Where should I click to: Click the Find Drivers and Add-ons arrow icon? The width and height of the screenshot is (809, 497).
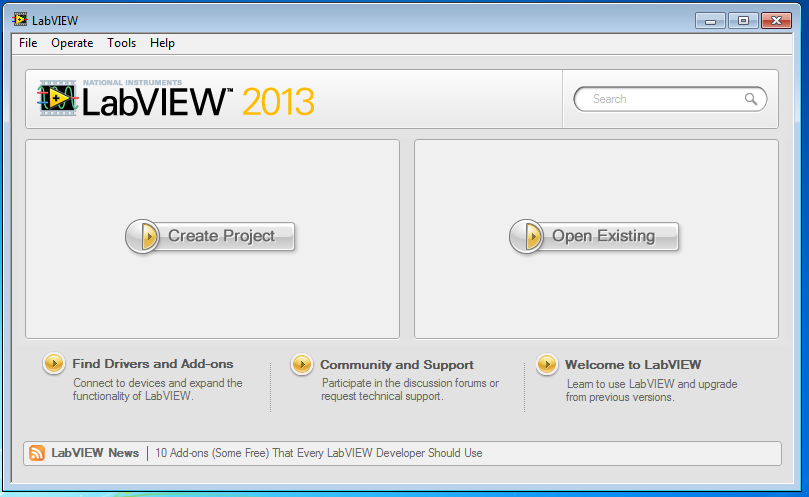(54, 363)
